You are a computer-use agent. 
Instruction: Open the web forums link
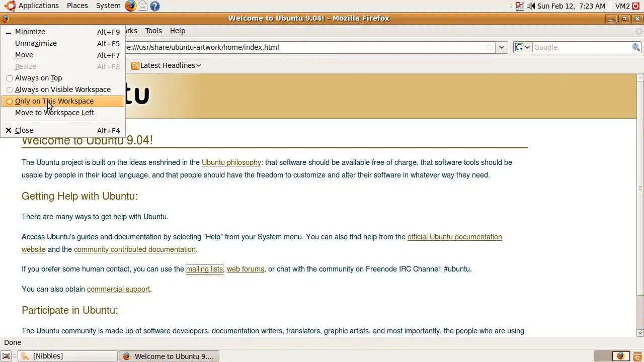tap(246, 269)
